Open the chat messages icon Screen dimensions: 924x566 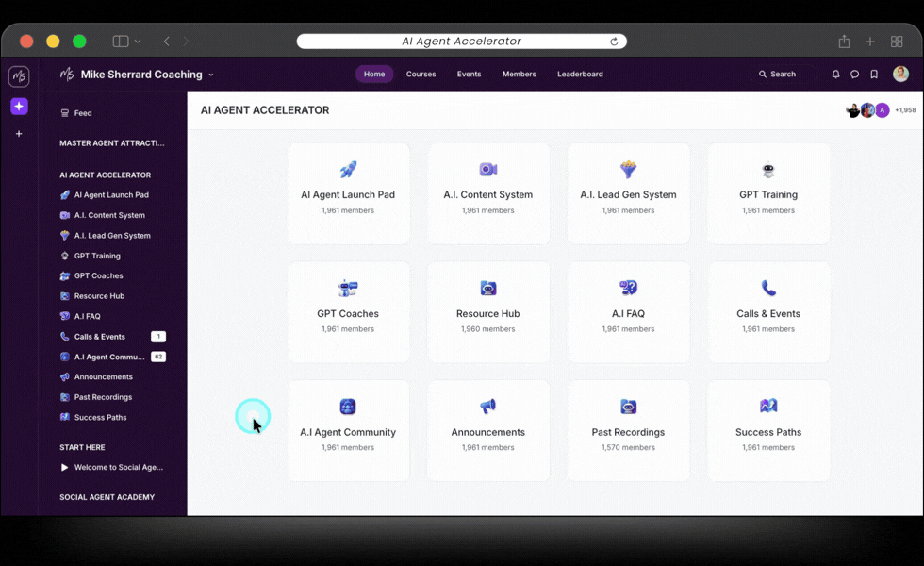(x=853, y=74)
